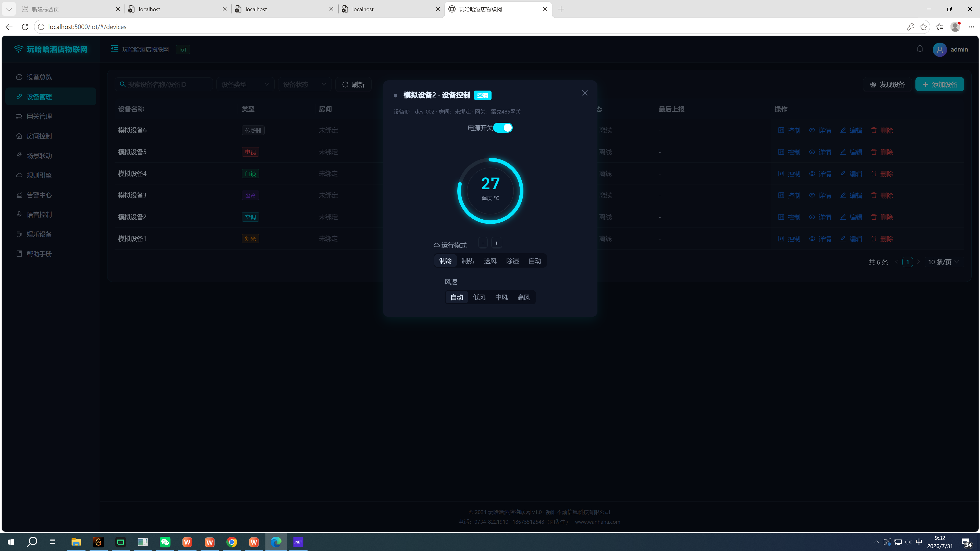Toggle the 电源开关 power switch
This screenshot has height=551, width=980.
coord(503,128)
